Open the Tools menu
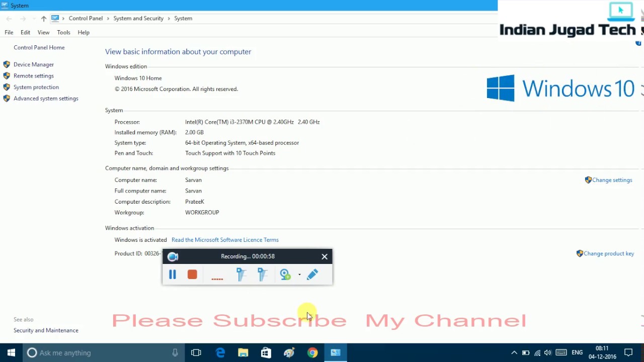The image size is (644, 362). [x=63, y=32]
